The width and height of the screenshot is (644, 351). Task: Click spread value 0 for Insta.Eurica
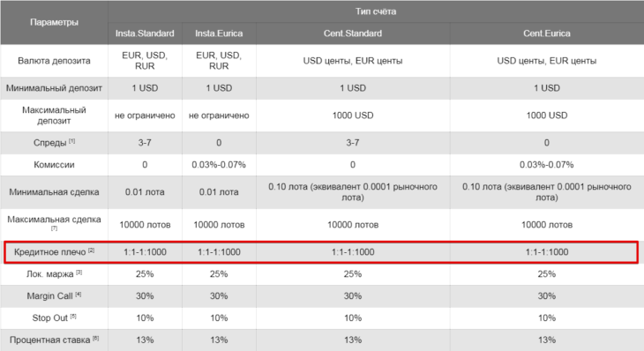click(x=219, y=143)
